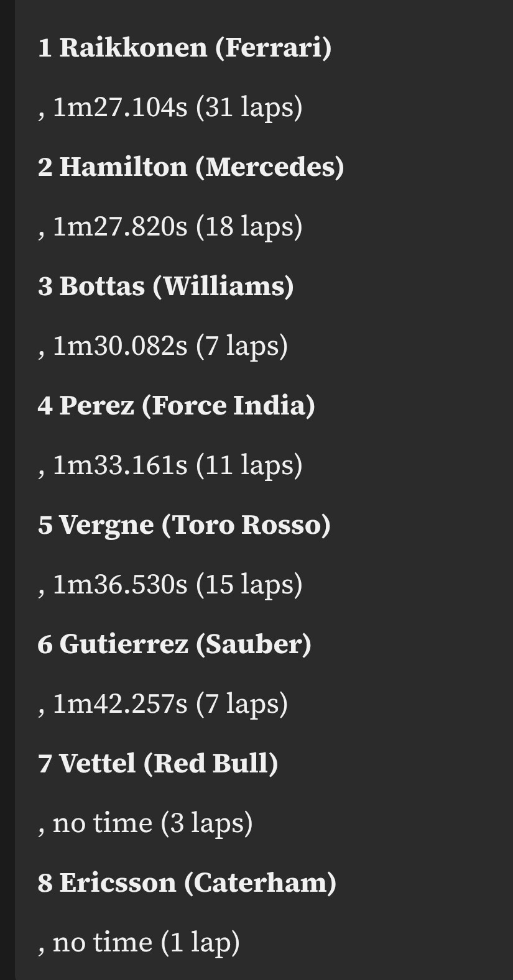The height and width of the screenshot is (980, 513).
Task: Click the "(11 laps)" count for Perez
Action: tap(249, 465)
